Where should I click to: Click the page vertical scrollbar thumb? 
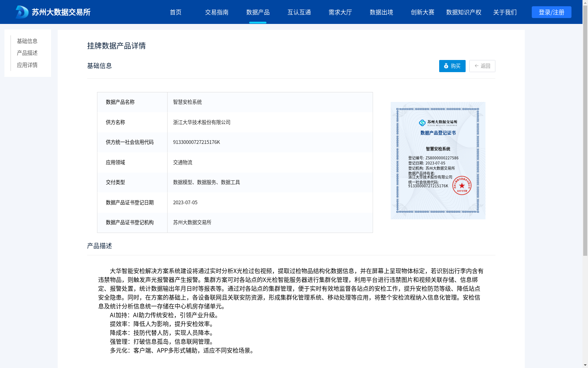pyautogui.click(x=585, y=130)
